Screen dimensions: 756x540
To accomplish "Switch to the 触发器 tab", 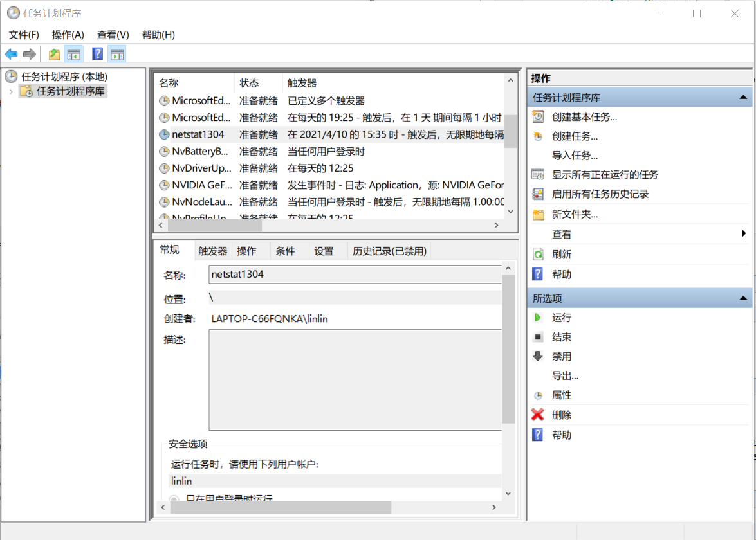I will [x=212, y=251].
